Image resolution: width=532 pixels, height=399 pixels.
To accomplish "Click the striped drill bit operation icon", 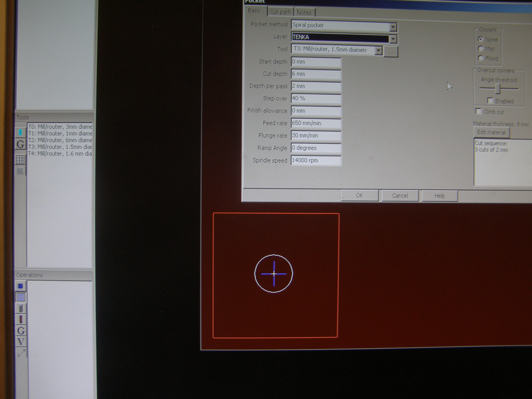I will click(21, 320).
